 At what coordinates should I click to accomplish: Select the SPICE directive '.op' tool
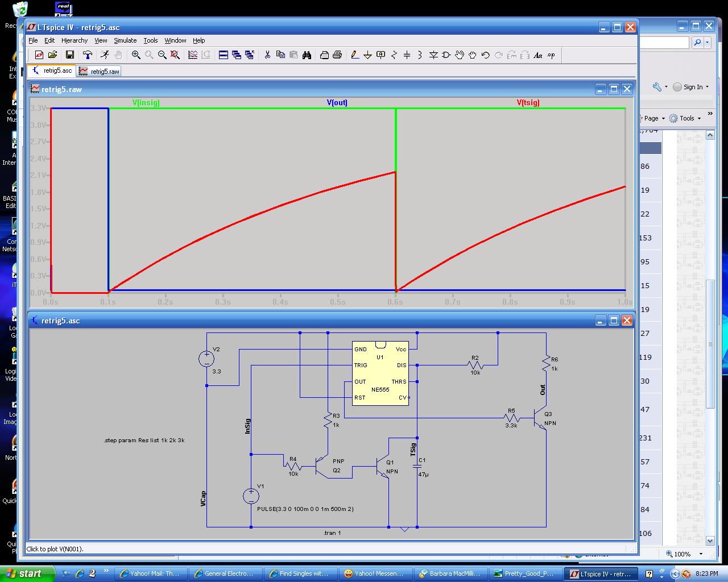click(x=551, y=55)
